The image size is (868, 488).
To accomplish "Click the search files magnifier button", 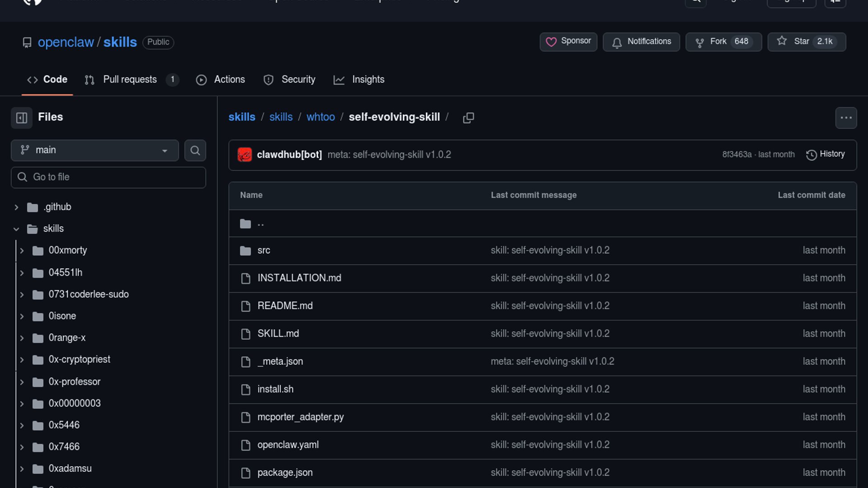I will coord(195,150).
